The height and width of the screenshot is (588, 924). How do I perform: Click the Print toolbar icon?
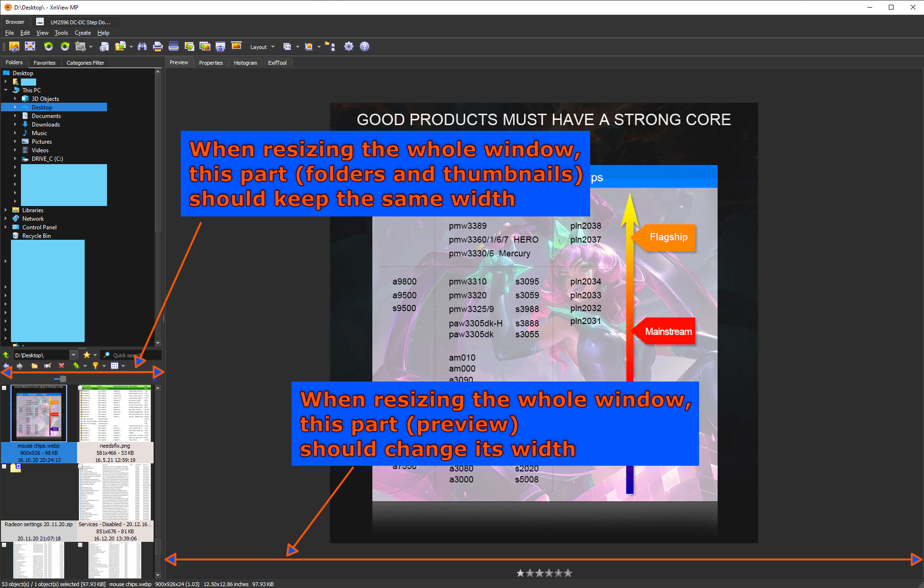pyautogui.click(x=158, y=46)
